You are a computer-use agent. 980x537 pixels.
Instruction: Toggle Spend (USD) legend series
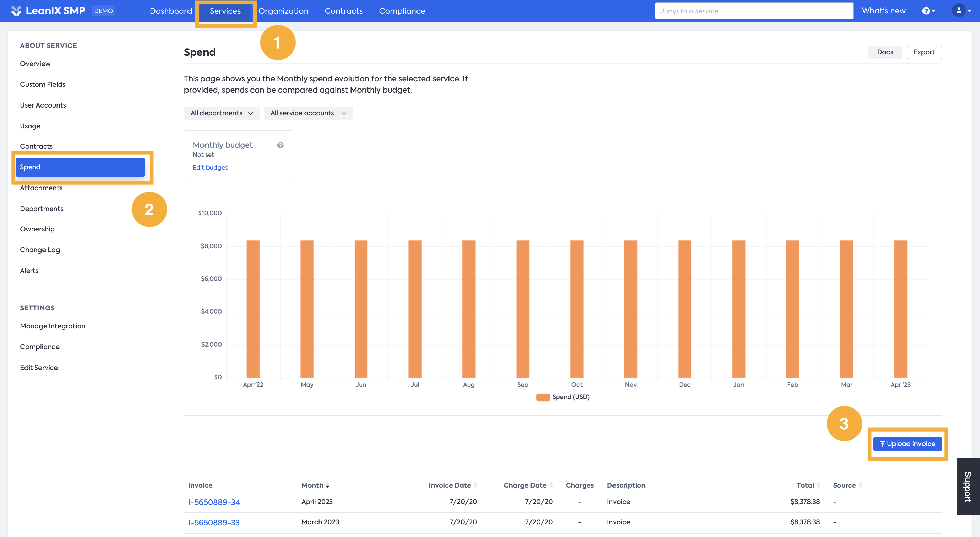click(563, 397)
